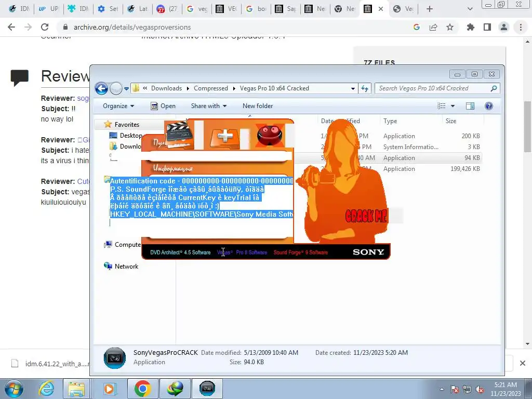The image size is (532, 399).
Task: Click the red smiley face icon
Action: click(x=270, y=135)
